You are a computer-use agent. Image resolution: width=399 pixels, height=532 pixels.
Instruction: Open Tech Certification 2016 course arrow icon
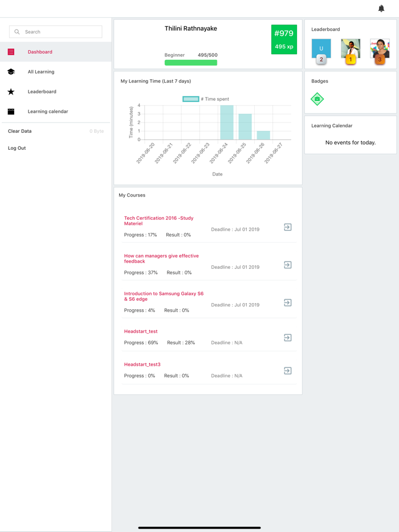pos(288,227)
